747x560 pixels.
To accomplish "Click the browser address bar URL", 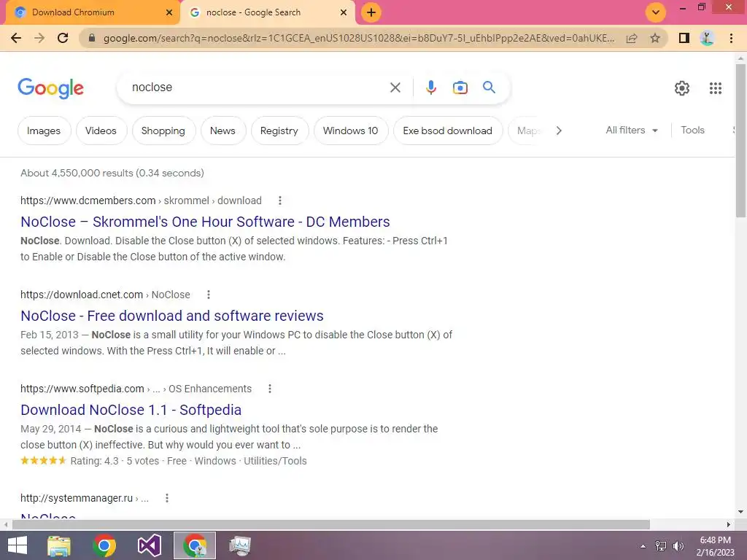I will (359, 38).
